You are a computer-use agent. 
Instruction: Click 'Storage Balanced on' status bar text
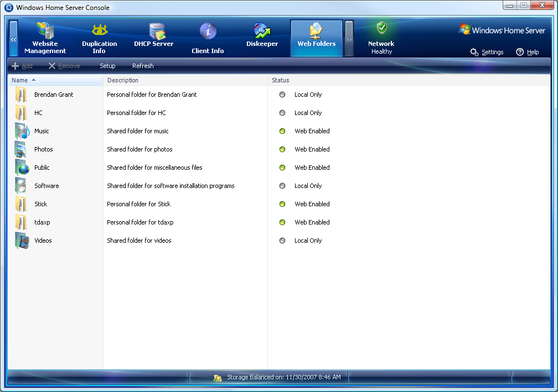pyautogui.click(x=284, y=377)
